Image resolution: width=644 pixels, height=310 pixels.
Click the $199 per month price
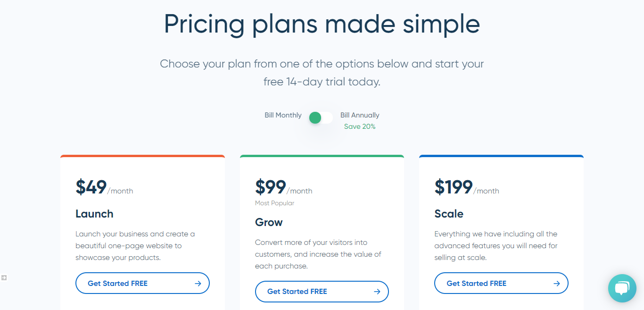pos(467,187)
